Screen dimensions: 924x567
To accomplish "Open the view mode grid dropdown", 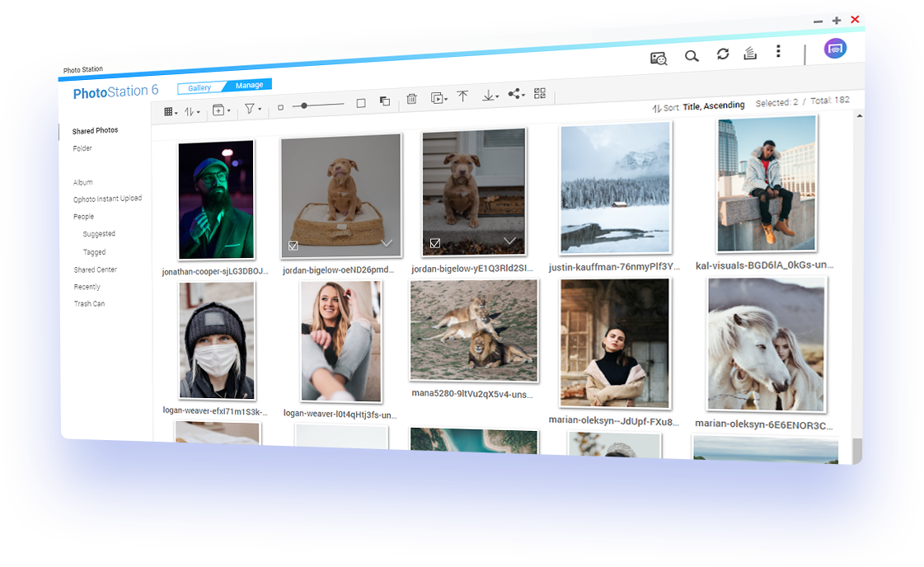I will tap(170, 111).
